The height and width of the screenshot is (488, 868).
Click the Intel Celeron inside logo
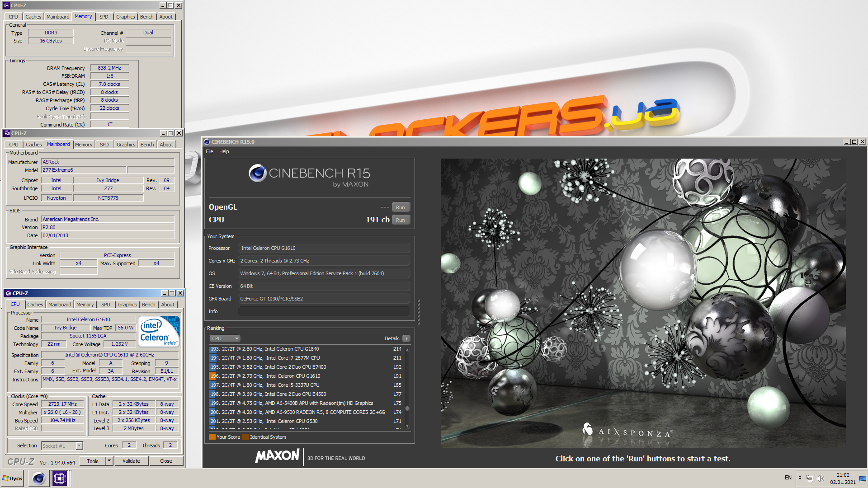[x=159, y=331]
